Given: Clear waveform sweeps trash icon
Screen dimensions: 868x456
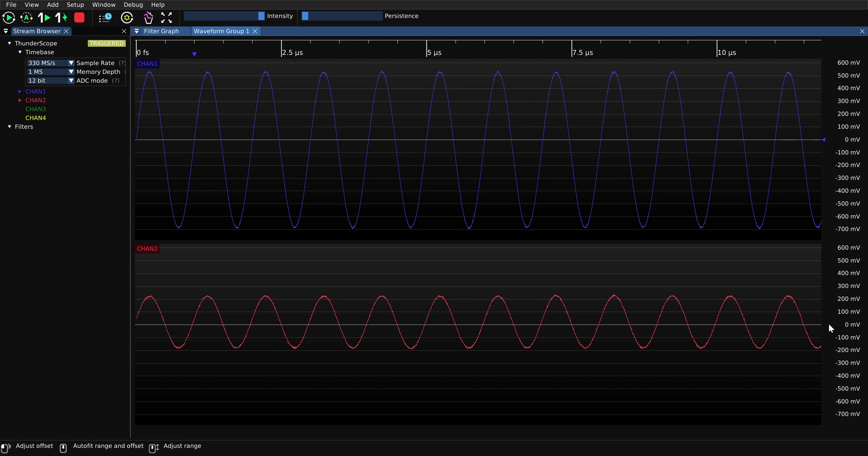Looking at the screenshot, I should tap(148, 18).
